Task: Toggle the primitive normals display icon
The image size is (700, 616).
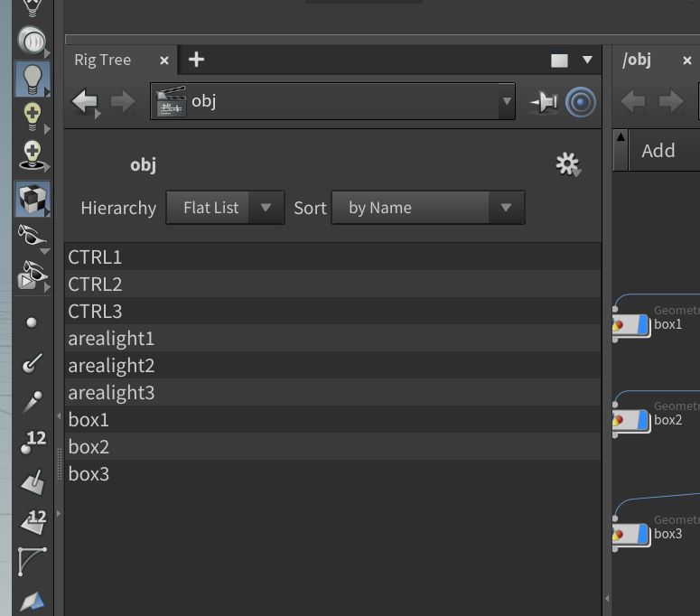Action: tap(33, 482)
